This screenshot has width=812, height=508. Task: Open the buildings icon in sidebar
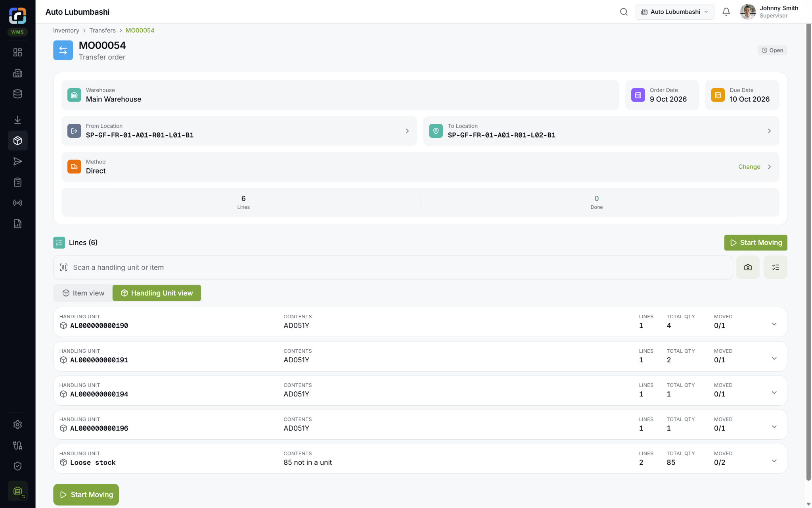(x=17, y=73)
